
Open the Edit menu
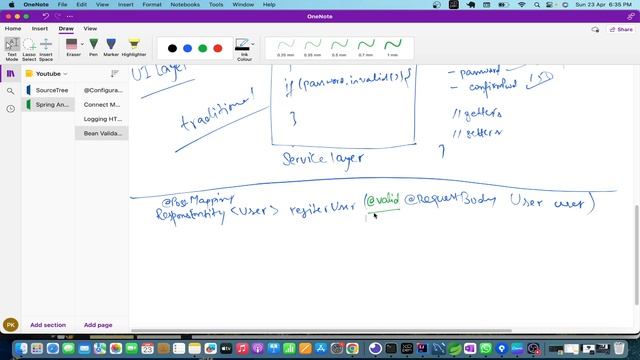(82, 4)
